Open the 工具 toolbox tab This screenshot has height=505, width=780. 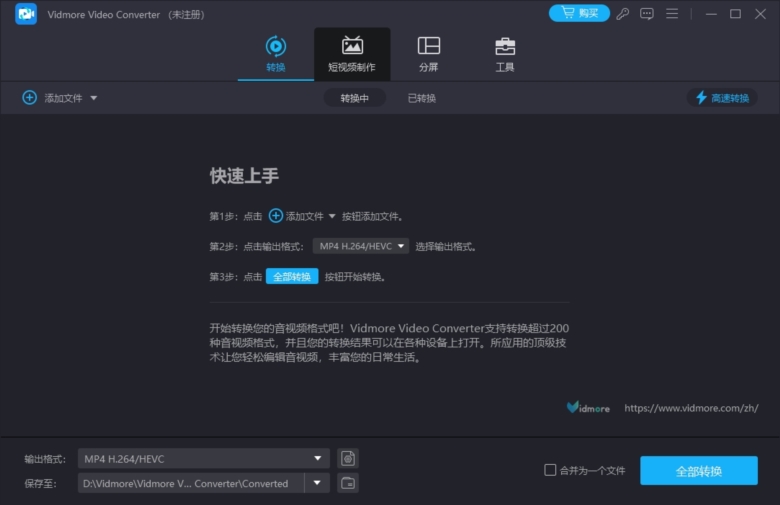[x=504, y=54]
